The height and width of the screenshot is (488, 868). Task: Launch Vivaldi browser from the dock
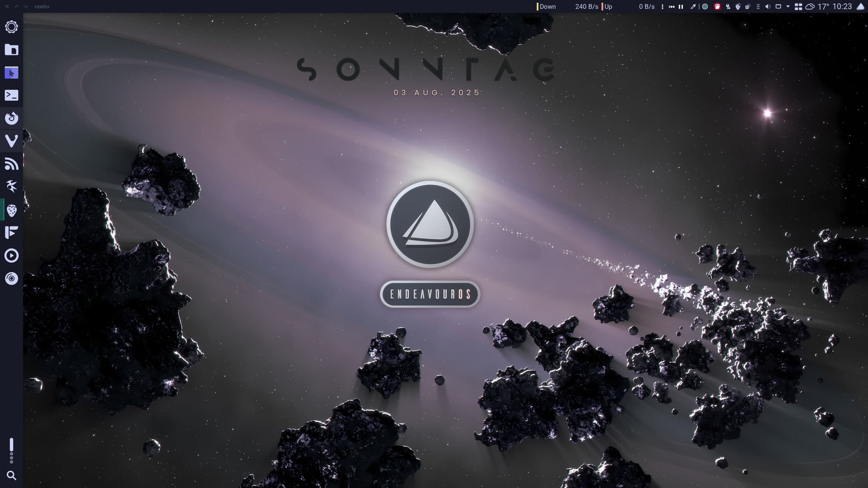point(11,141)
